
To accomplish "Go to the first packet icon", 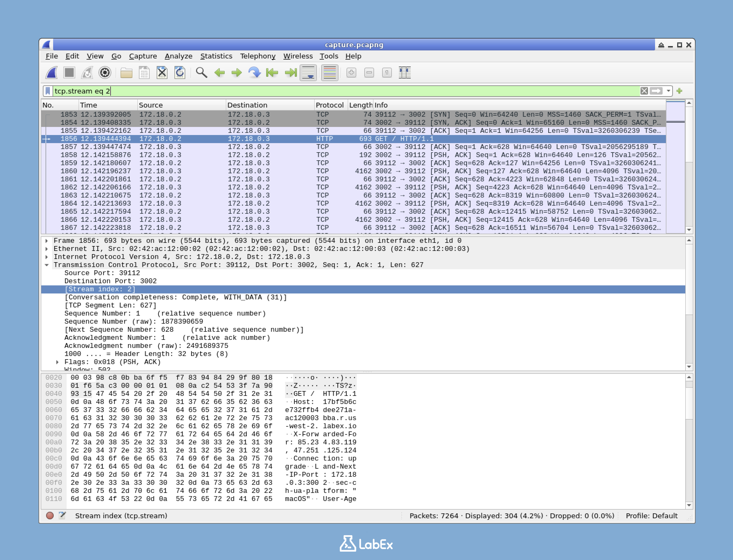I will (272, 73).
